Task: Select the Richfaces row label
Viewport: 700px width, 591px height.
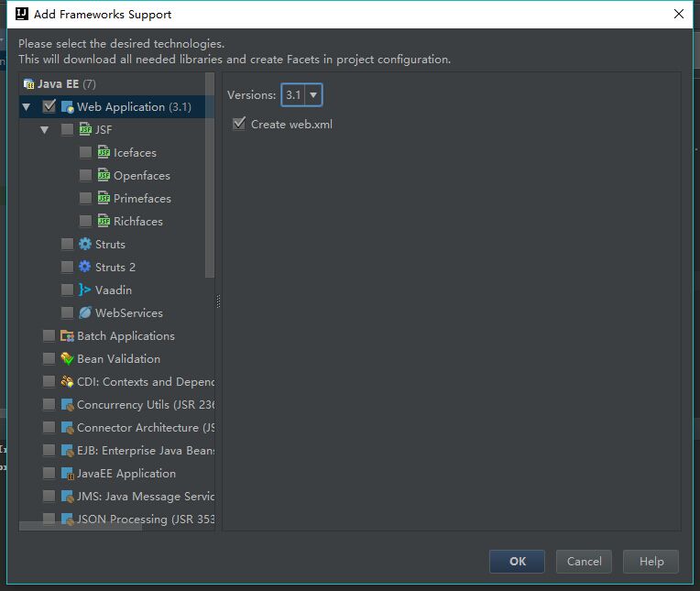Action: tap(138, 222)
